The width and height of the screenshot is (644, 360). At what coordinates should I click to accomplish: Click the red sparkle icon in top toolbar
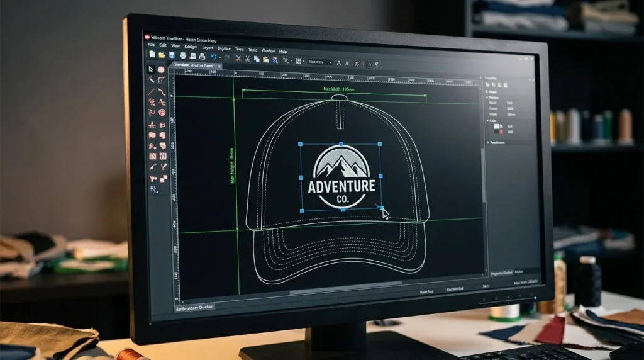point(357,64)
